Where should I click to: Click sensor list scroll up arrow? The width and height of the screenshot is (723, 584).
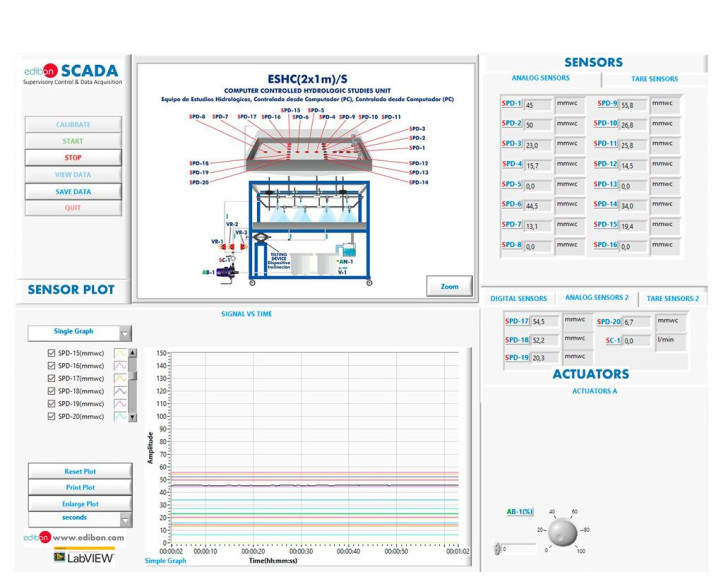(132, 353)
